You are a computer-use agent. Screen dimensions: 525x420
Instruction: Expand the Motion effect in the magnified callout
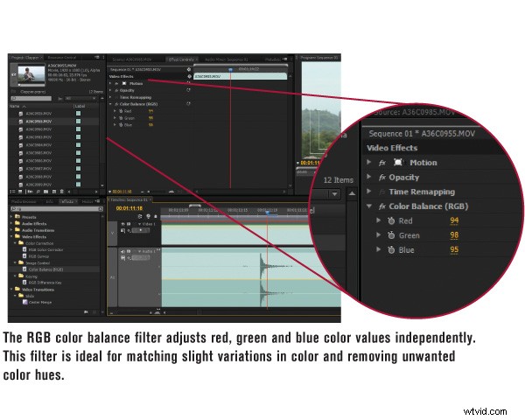click(x=369, y=162)
